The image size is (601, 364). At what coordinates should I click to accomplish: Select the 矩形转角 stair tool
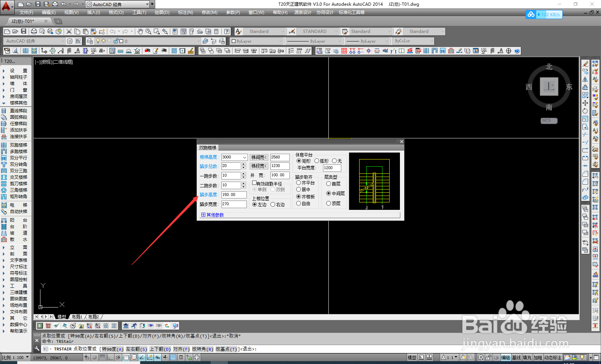(x=15, y=197)
